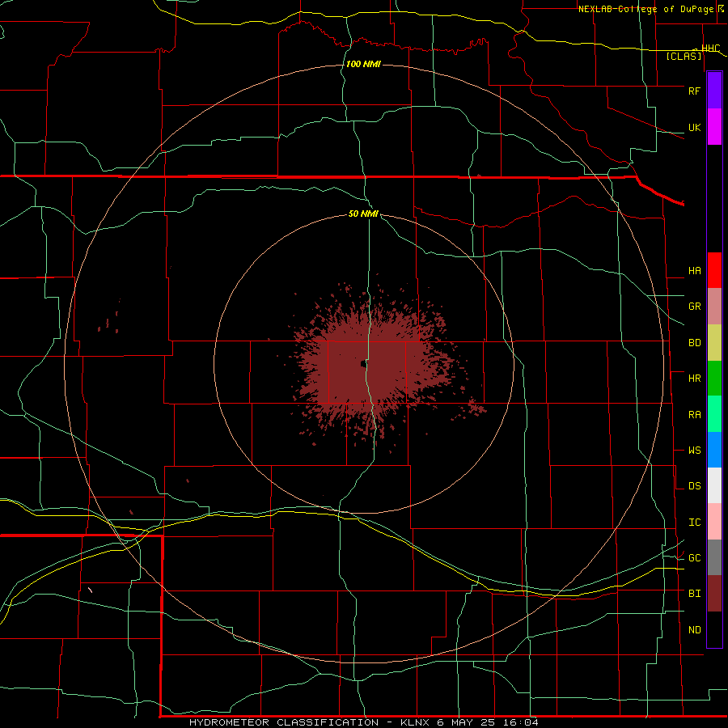Click the bright red HA legend swatch

pyautogui.click(x=714, y=270)
